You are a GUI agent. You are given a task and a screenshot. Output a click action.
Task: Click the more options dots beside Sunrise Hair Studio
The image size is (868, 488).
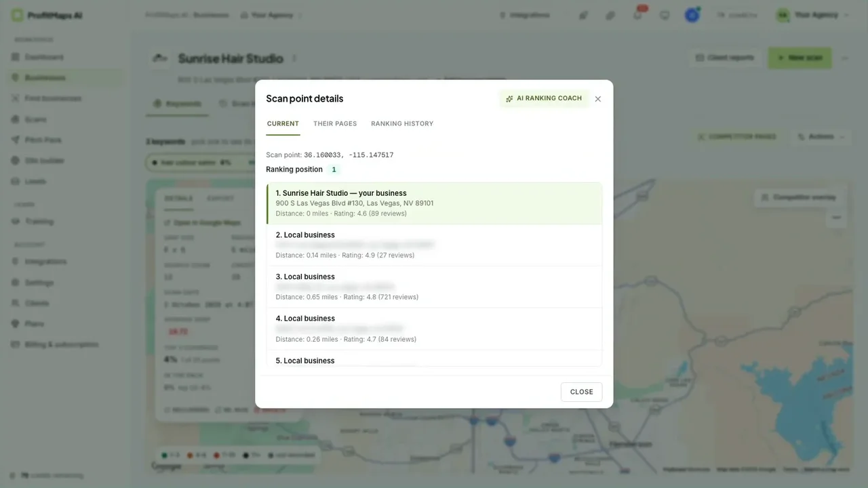pyautogui.click(x=294, y=58)
